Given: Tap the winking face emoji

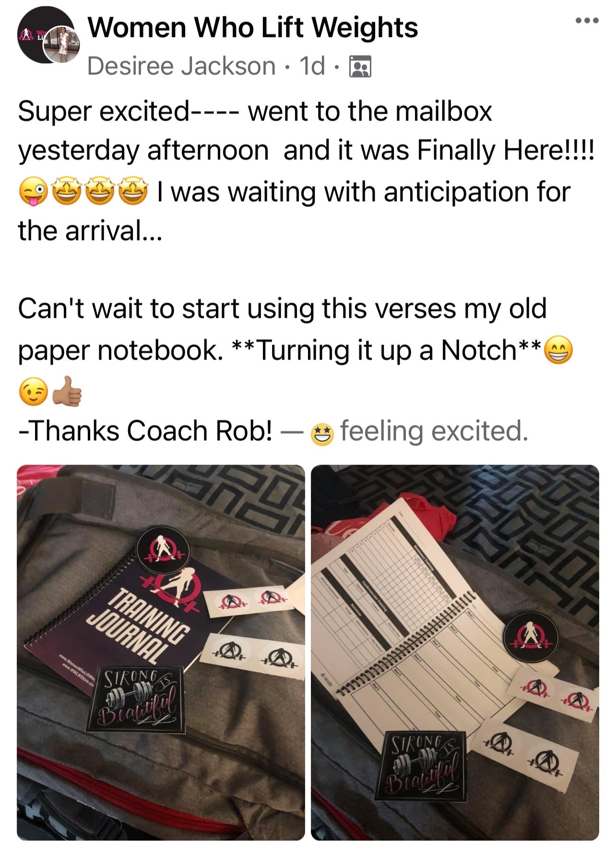Looking at the screenshot, I should click(32, 392).
